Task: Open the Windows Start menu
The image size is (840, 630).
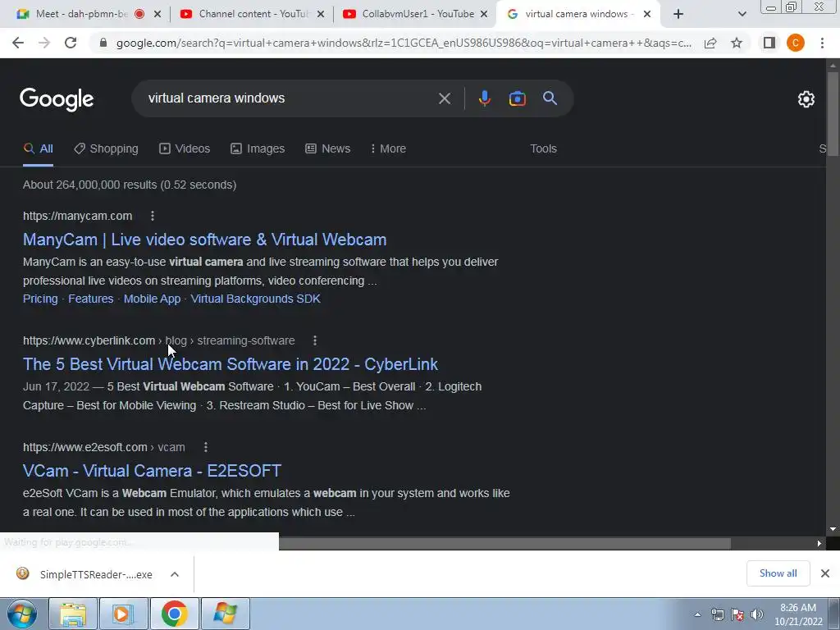Action: (x=22, y=614)
